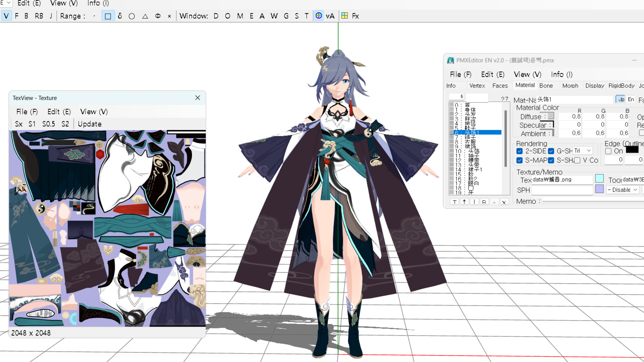Viewport: 644px width, 362px height.
Task: Open the E dropdown in top-left corner
Action: point(6,3)
